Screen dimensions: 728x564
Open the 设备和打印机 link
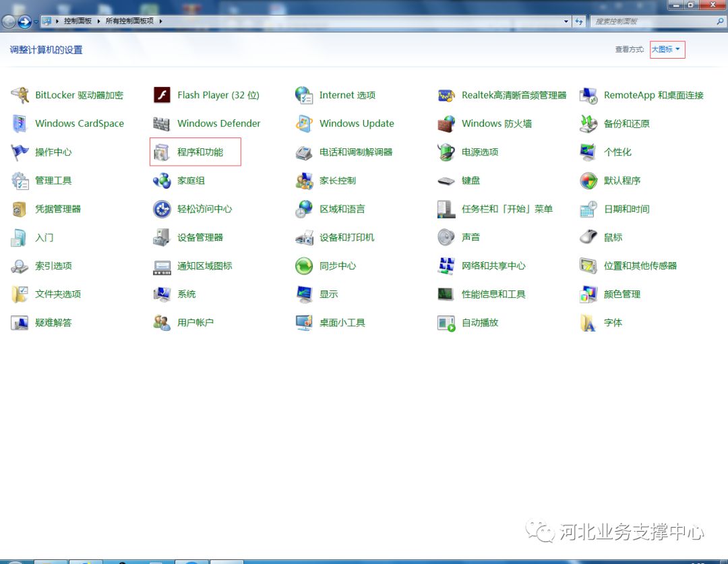[x=346, y=238]
